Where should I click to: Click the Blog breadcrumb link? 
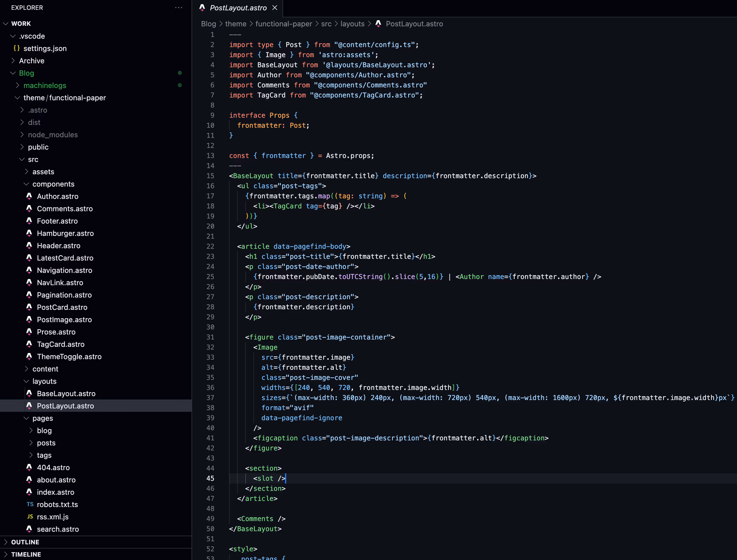(208, 24)
